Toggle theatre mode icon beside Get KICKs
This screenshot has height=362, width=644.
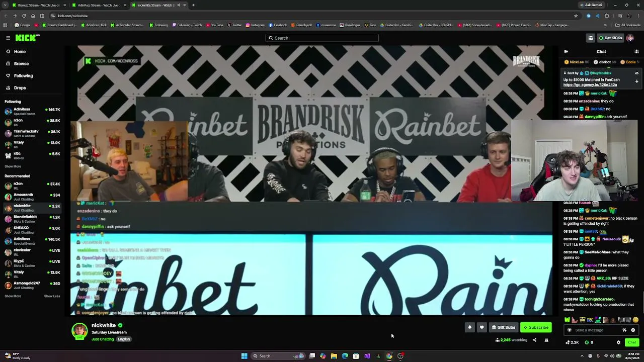pyautogui.click(x=591, y=38)
